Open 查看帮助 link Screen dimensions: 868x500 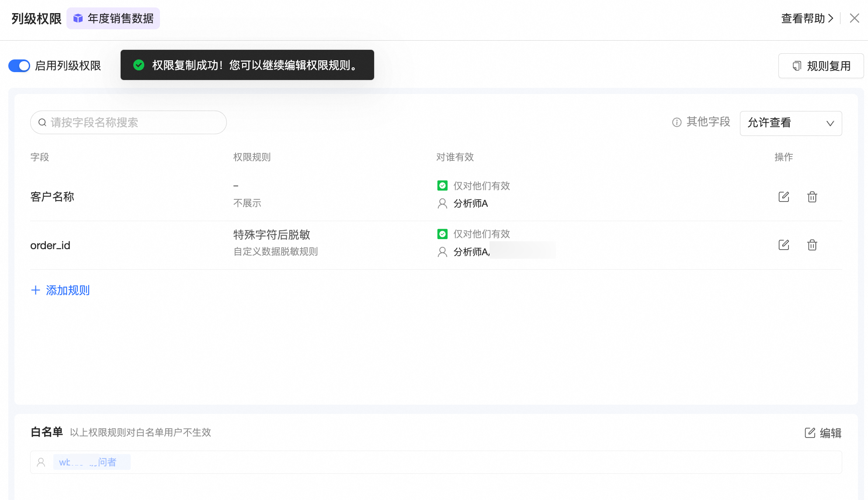807,18
